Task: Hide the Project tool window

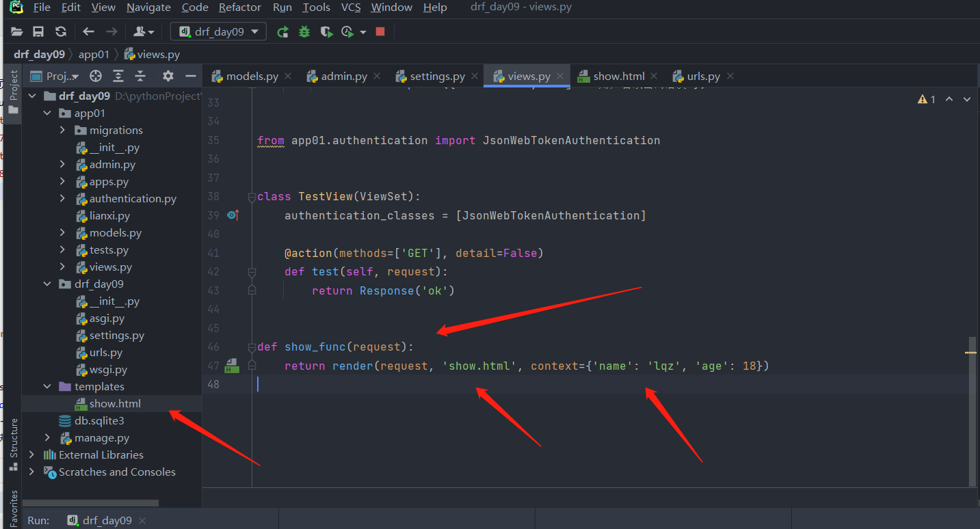Action: 191,76
